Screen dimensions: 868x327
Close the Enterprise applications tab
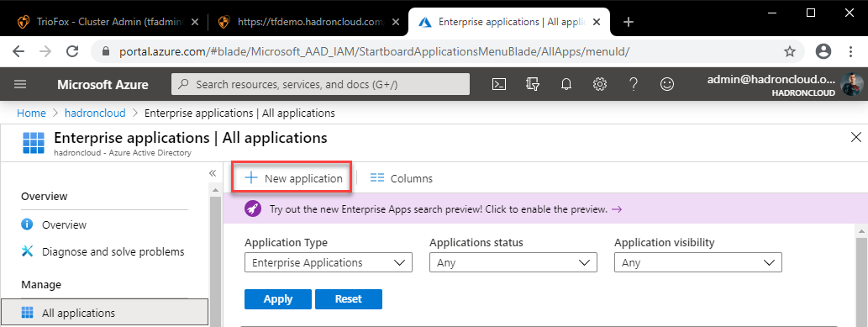(x=597, y=22)
